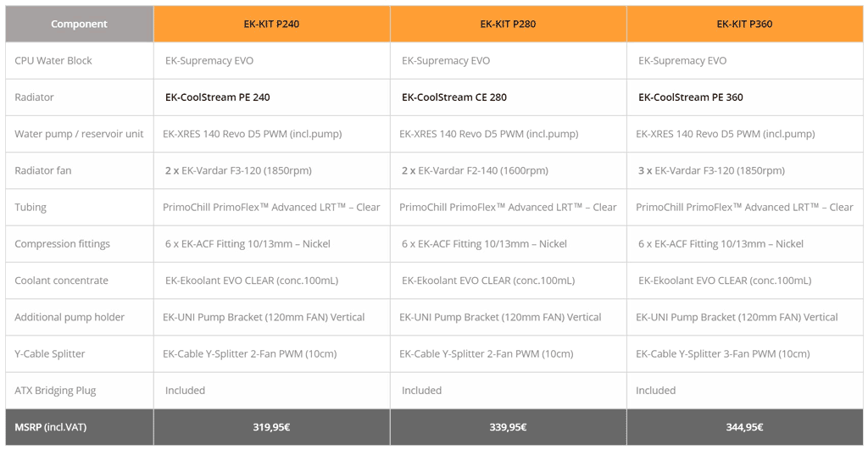Click the ATX Bridging Plug row label
868x450 pixels.
click(55, 391)
